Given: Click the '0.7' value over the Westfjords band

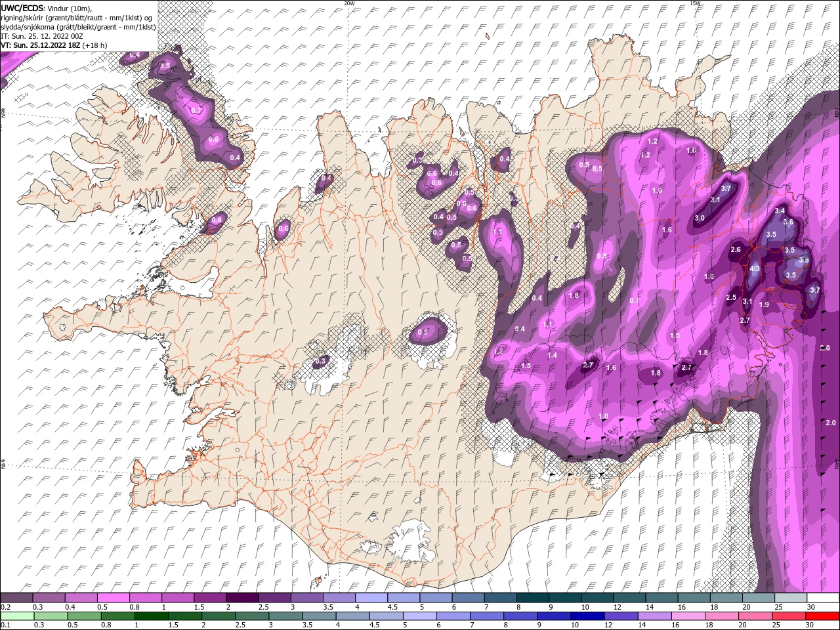Looking at the screenshot, I should 196,110.
